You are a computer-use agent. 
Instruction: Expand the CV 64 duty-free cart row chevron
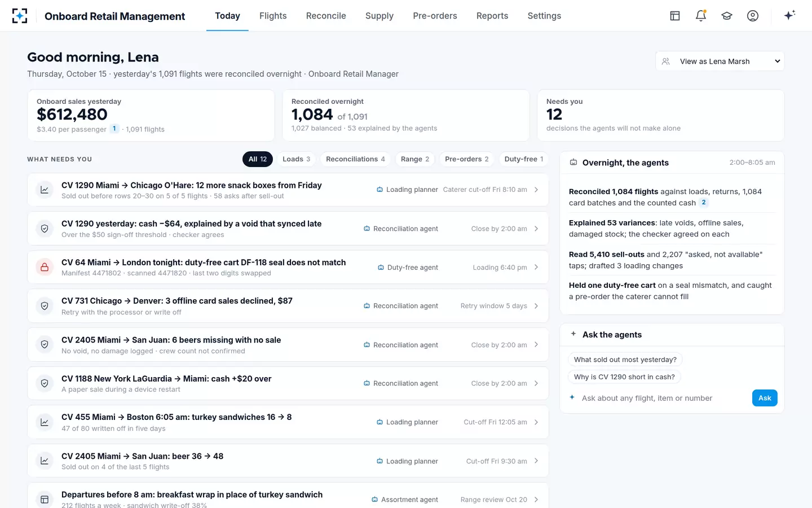click(x=536, y=267)
